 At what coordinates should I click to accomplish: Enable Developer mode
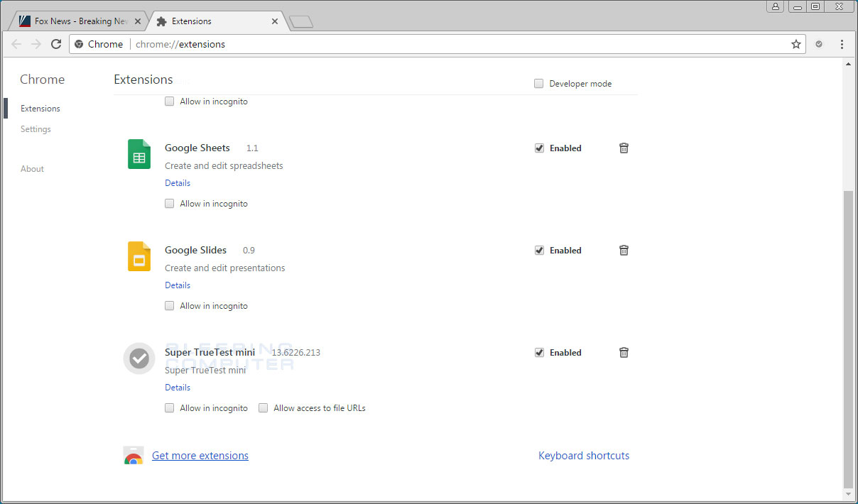(538, 83)
